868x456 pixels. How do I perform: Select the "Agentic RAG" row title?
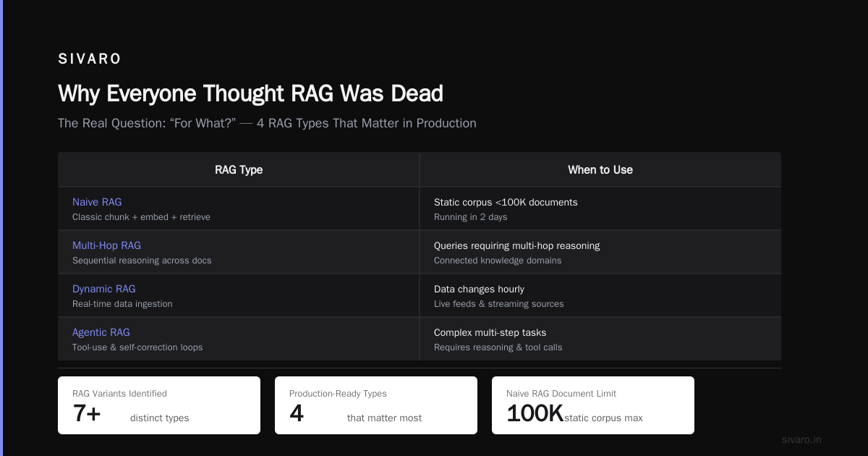click(101, 332)
